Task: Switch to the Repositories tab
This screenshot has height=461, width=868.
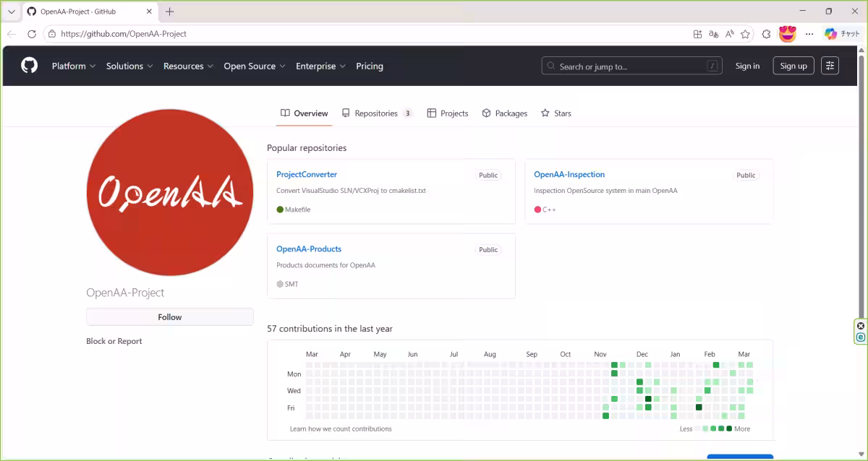Action: (376, 113)
